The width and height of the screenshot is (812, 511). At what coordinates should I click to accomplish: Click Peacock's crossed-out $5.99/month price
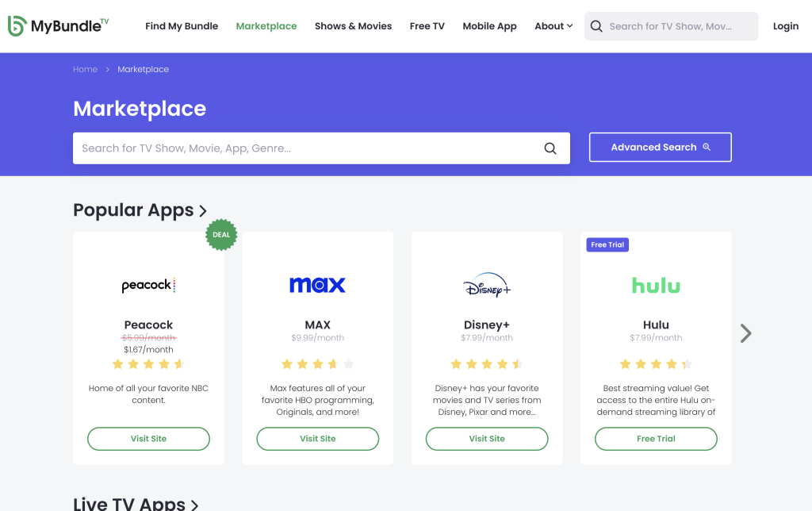[148, 338]
